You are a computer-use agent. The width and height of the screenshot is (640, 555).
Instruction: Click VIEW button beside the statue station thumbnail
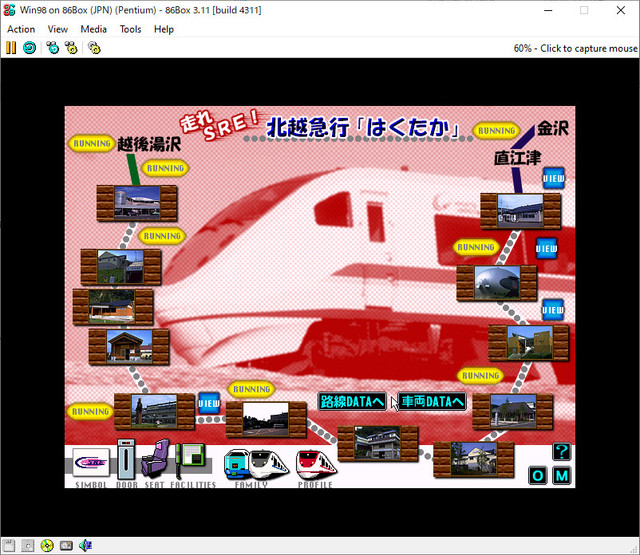click(x=209, y=403)
